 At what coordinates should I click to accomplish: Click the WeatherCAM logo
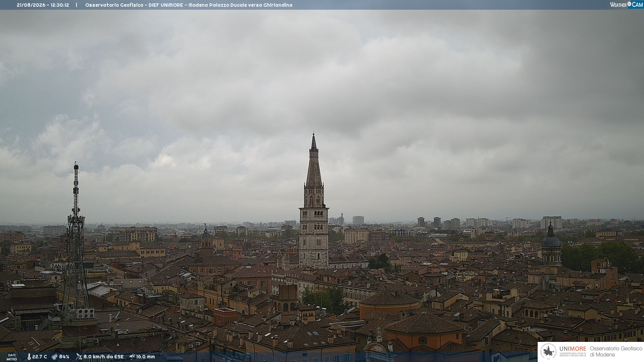(x=627, y=5)
